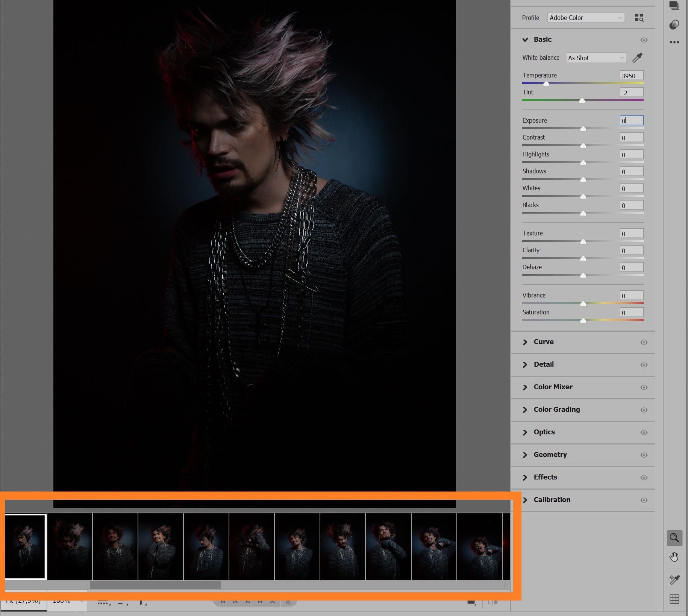Toggle Curve panel visibility eye

[x=644, y=342]
